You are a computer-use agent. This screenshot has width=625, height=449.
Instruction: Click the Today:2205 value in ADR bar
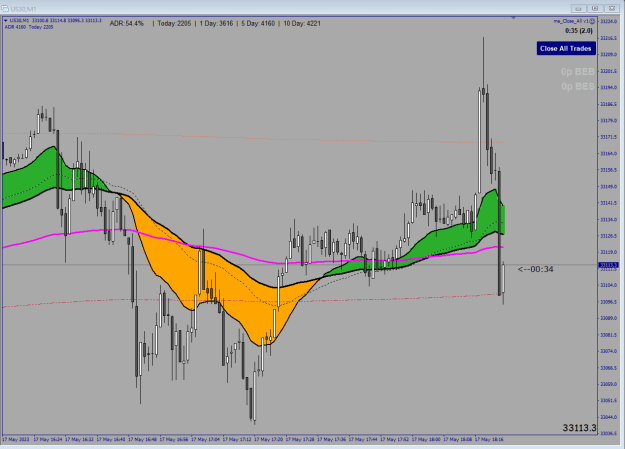(174, 24)
